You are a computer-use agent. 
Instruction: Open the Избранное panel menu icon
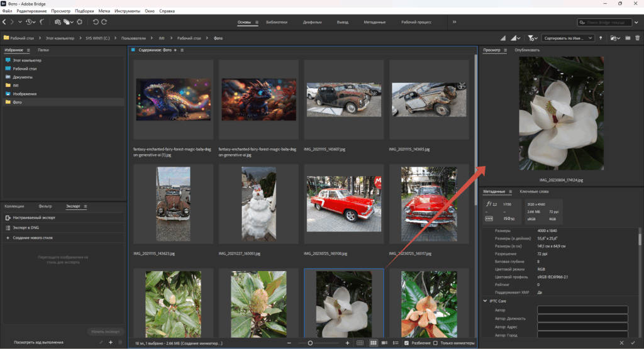point(28,50)
